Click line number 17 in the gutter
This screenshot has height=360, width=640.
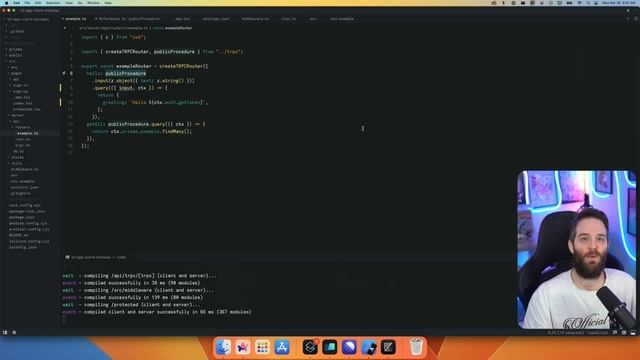(x=70, y=153)
